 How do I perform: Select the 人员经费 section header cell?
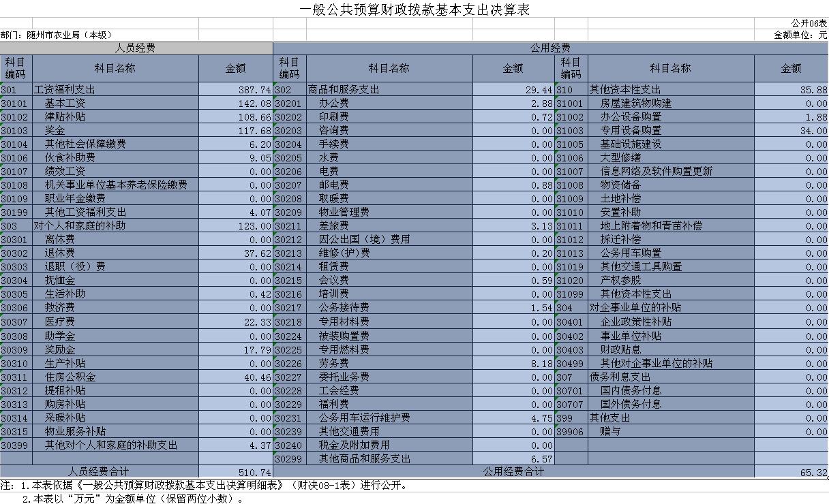point(136,48)
